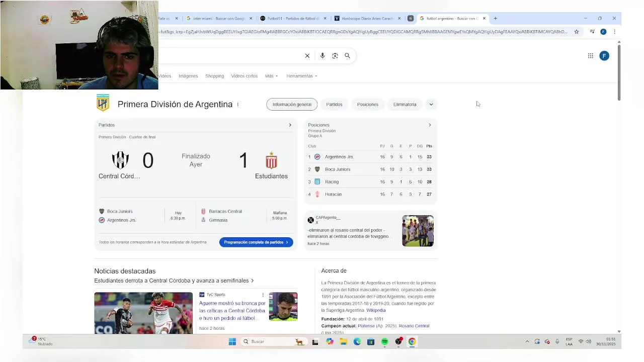
Task: Open Spotify from the taskbar
Action: (385, 342)
